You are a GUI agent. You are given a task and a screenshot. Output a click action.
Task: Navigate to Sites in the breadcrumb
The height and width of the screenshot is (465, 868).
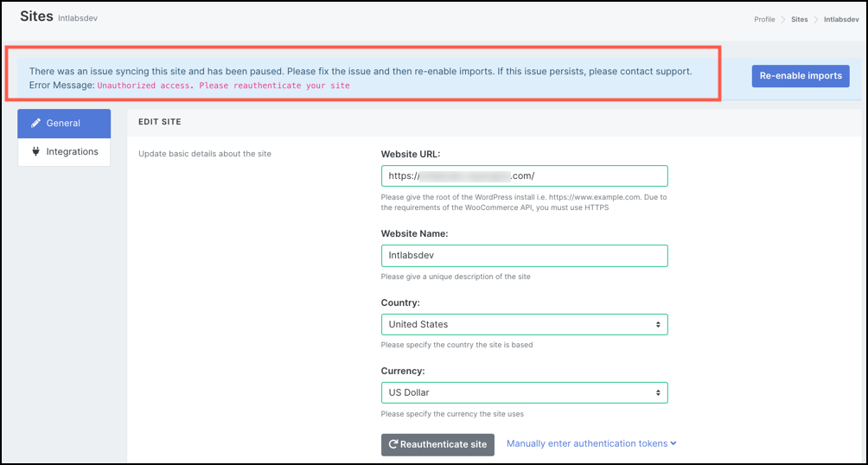(800, 19)
